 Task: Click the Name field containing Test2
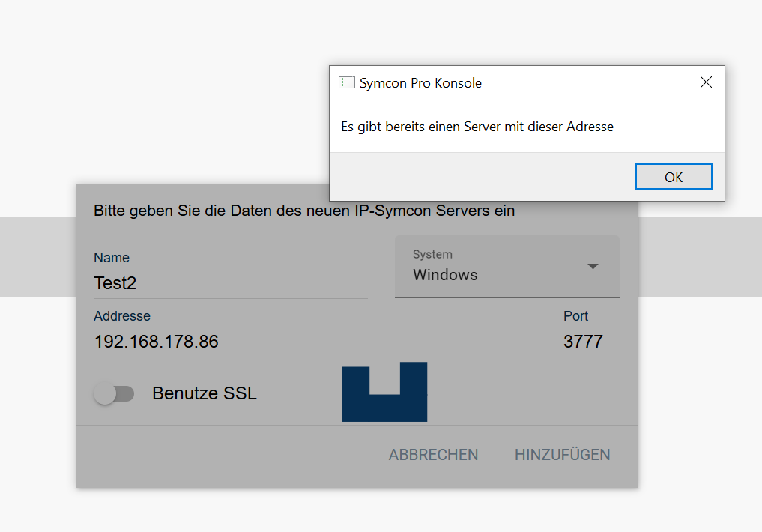pyautogui.click(x=230, y=283)
